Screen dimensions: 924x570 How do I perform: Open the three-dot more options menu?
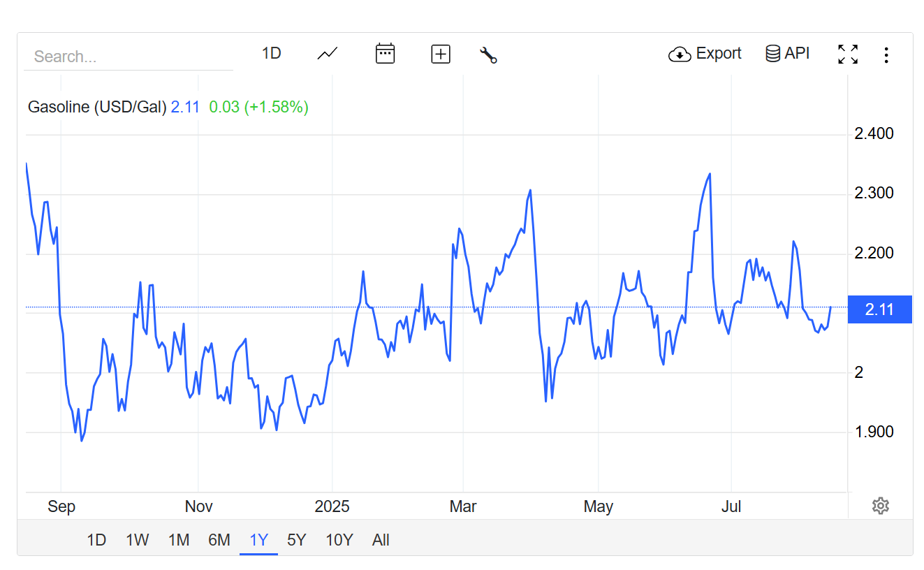pyautogui.click(x=886, y=54)
